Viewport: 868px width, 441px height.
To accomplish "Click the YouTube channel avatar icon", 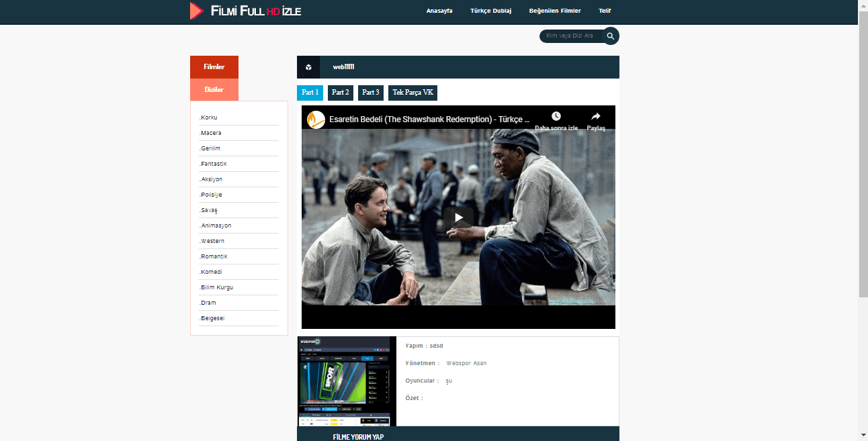I will coord(316,120).
